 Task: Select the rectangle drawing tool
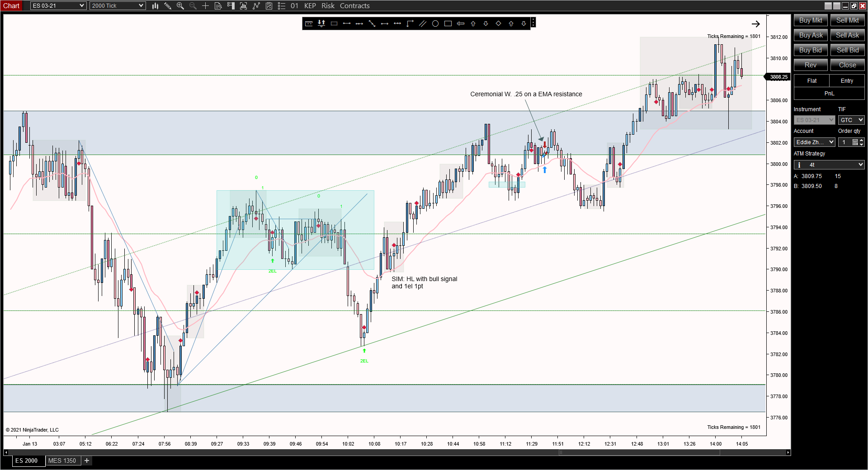tap(448, 23)
